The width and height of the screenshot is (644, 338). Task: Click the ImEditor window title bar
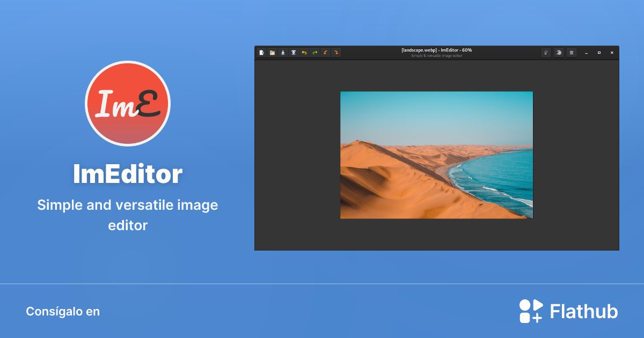coord(437,50)
